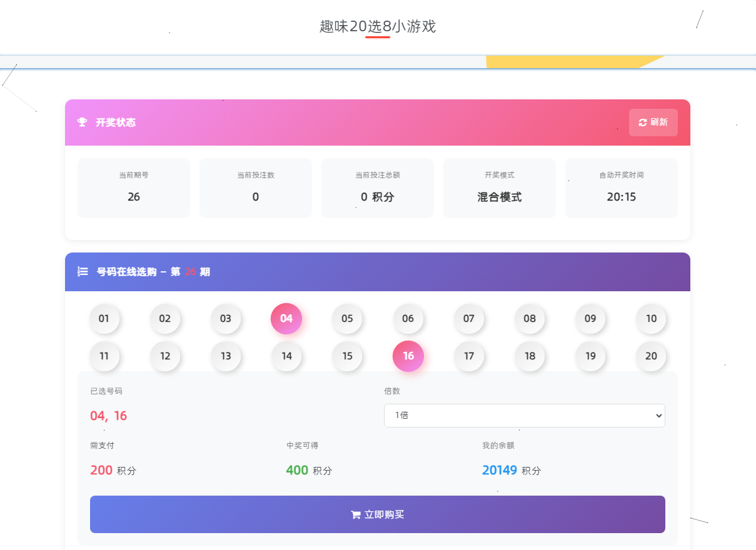The image size is (756, 550).
Task: Select number ball 07
Action: tap(469, 319)
